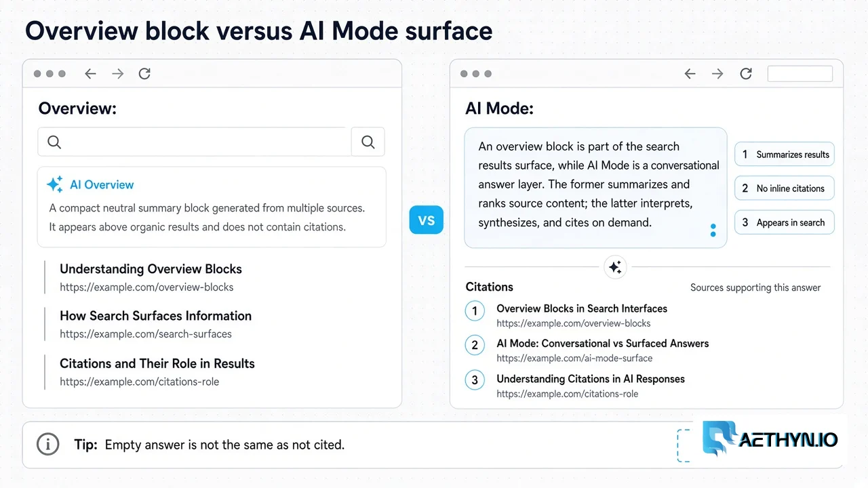
Task: Click forward arrow in Overview browser
Action: [118, 74]
